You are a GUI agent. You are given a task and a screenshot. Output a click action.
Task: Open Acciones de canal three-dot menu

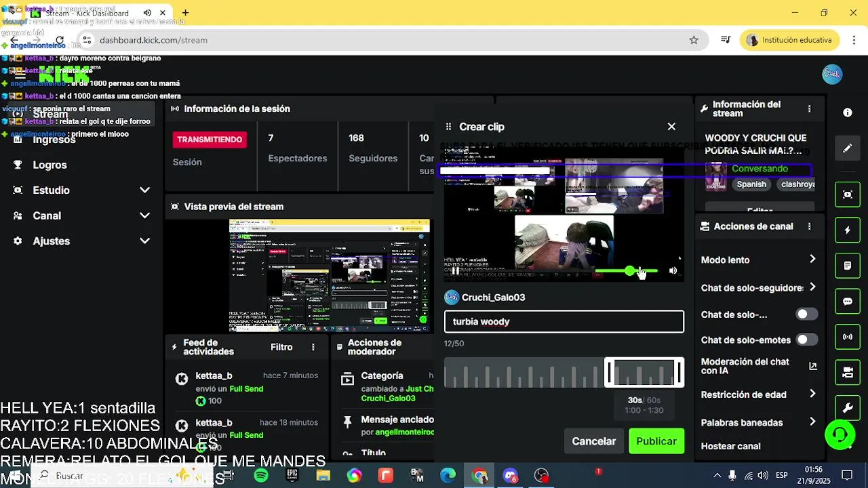(809, 226)
